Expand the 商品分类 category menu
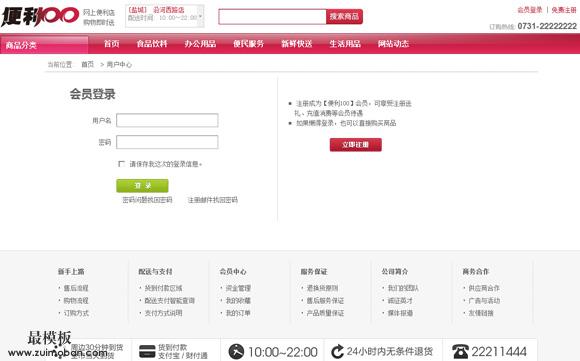 click(x=44, y=44)
